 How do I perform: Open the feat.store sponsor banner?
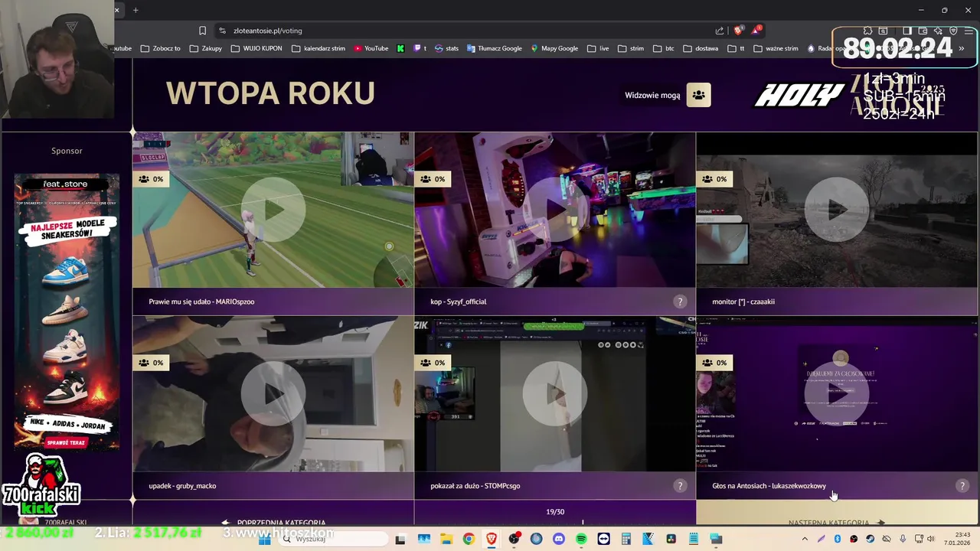click(x=67, y=312)
